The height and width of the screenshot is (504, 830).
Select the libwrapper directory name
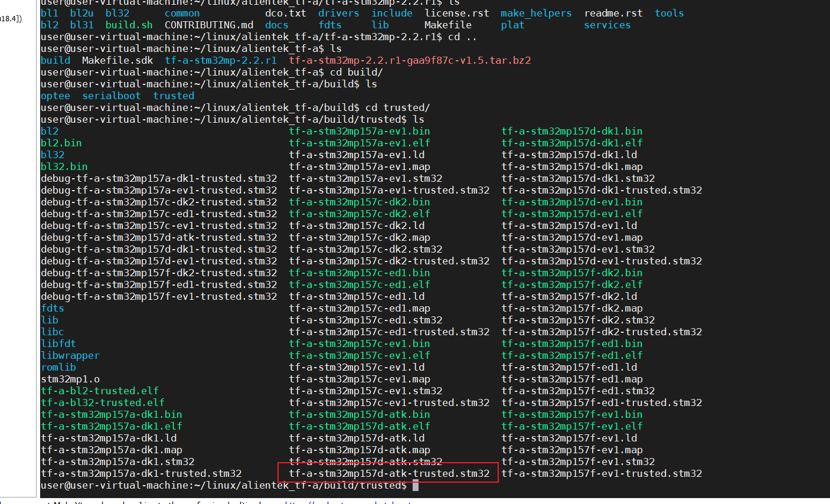[70, 355]
